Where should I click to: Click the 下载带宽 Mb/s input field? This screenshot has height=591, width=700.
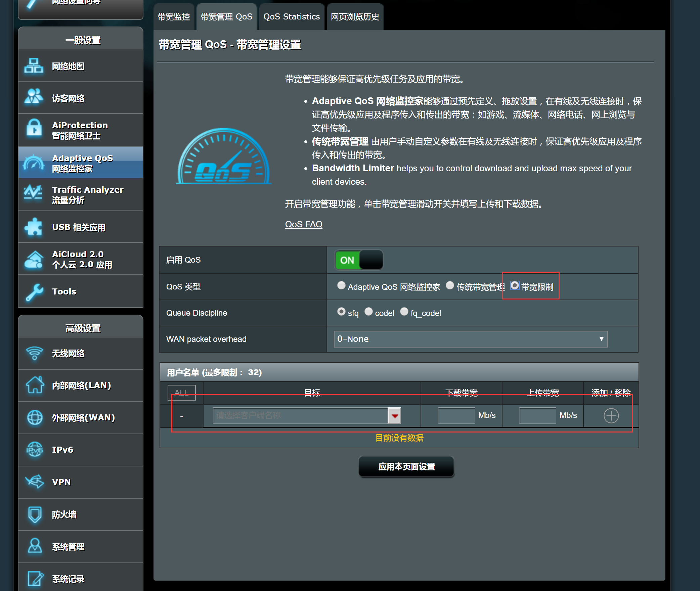(x=456, y=416)
